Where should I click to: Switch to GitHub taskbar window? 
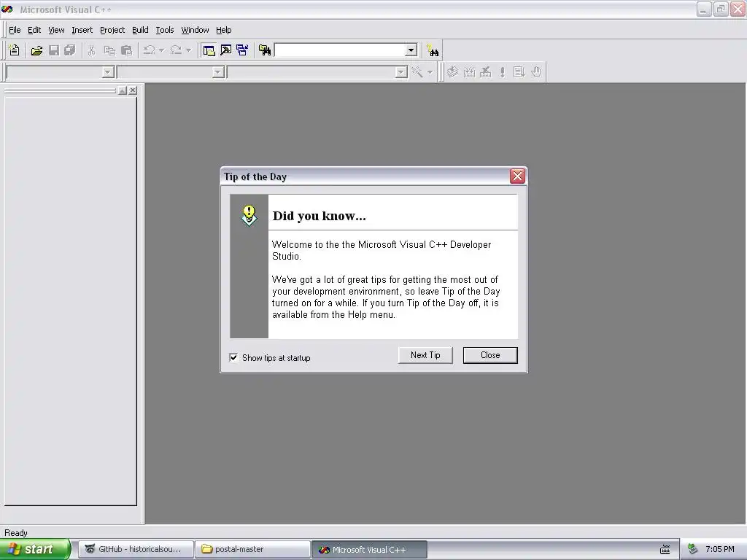[136, 550]
